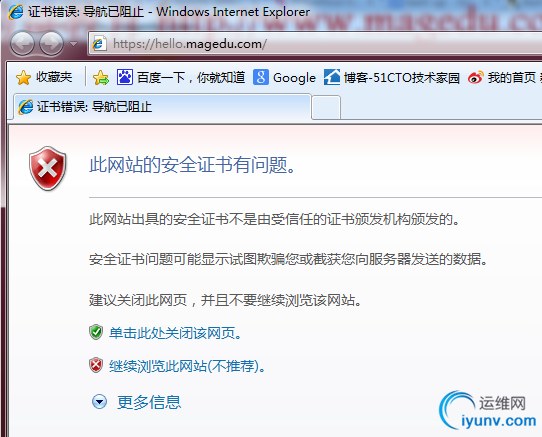Screen dimensions: 542x437
Task: Click the 单击此处关闭该网页 link
Action: (x=175, y=333)
